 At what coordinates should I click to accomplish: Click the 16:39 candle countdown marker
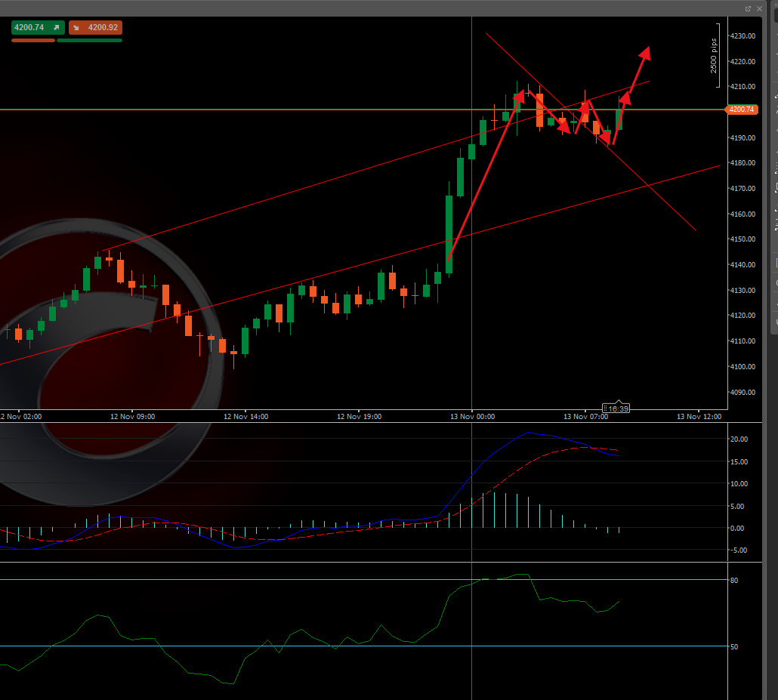tap(616, 409)
